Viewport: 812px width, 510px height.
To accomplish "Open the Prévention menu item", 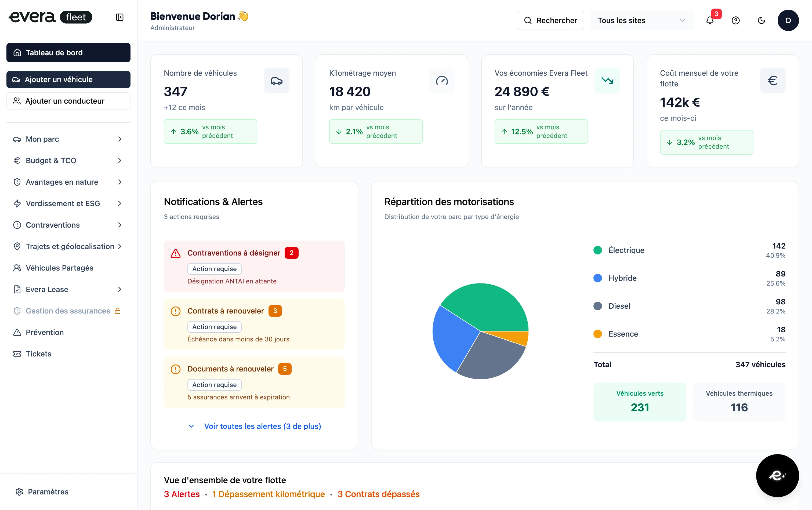I will (68, 332).
